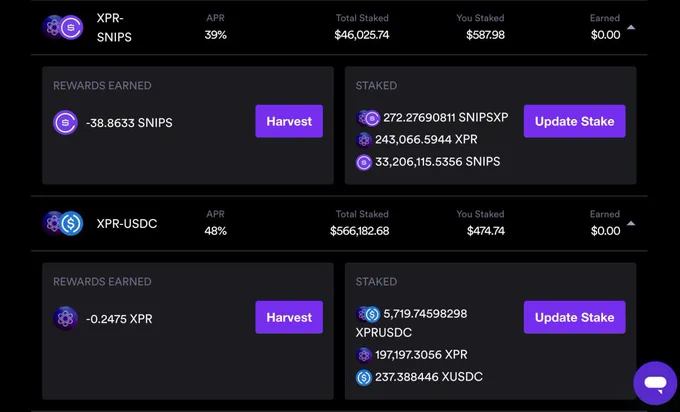This screenshot has height=412, width=680.
Task: Harvest the XPR rewards
Action: 289,317
